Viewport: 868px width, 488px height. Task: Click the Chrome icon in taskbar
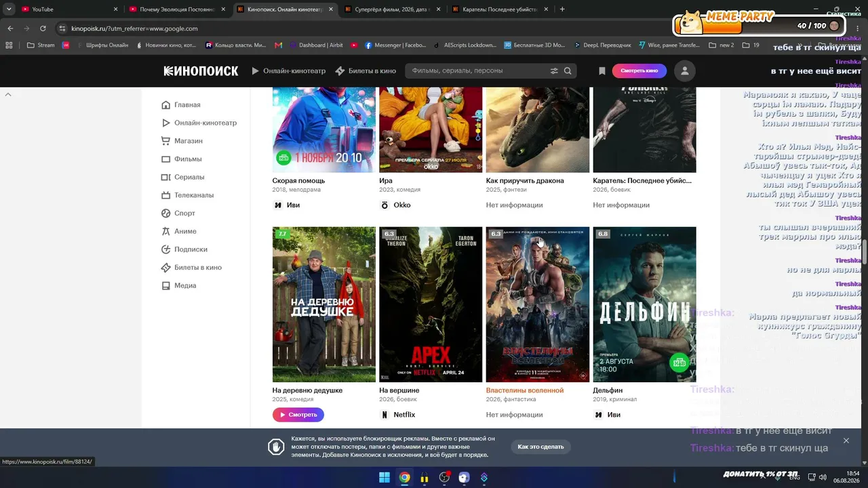404,477
